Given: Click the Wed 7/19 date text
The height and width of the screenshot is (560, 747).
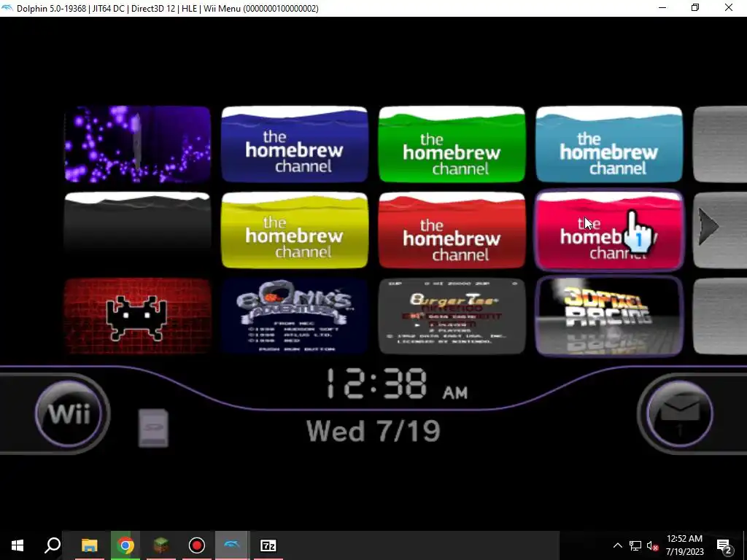Looking at the screenshot, I should pyautogui.click(x=373, y=431).
